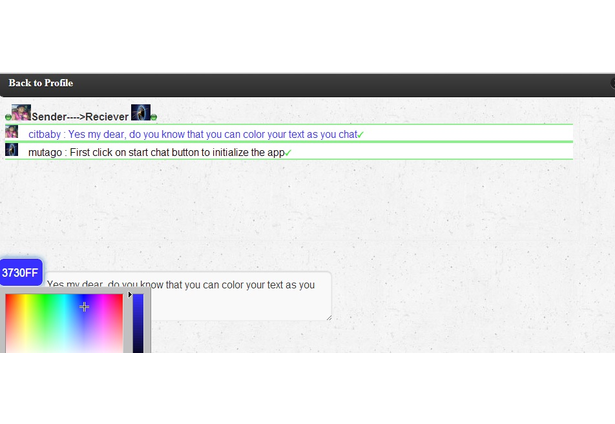
Task: Click the crosshair marker in color picker
Action: point(84,307)
